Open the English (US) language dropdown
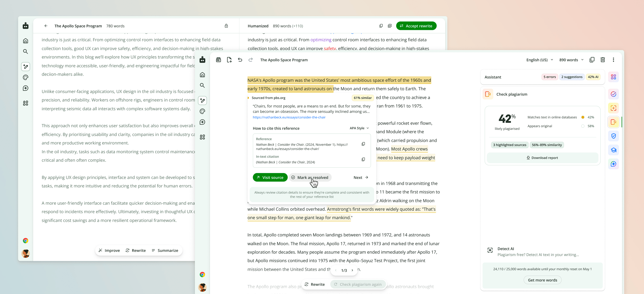This screenshot has width=644, height=294. (539, 60)
